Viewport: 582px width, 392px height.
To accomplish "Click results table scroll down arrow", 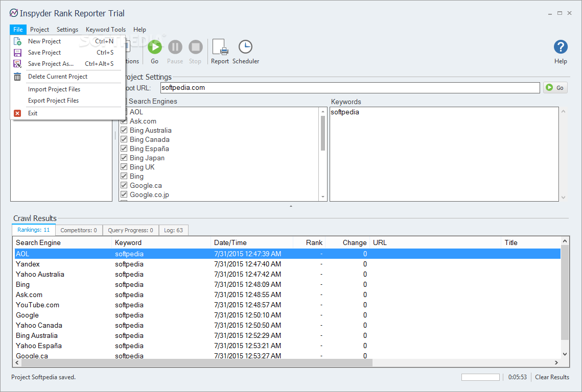I will point(565,354).
